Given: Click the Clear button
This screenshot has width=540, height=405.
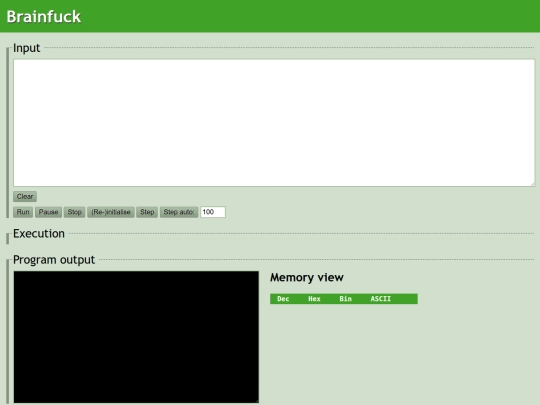Looking at the screenshot, I should coord(25,197).
